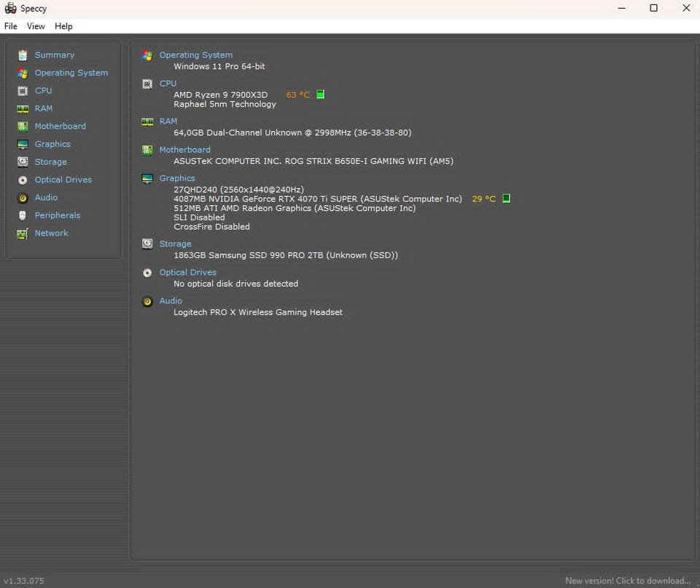Screen dimensions: 700x588
Task: Click version number v1.33.075 in status bar
Action: tap(24, 581)
